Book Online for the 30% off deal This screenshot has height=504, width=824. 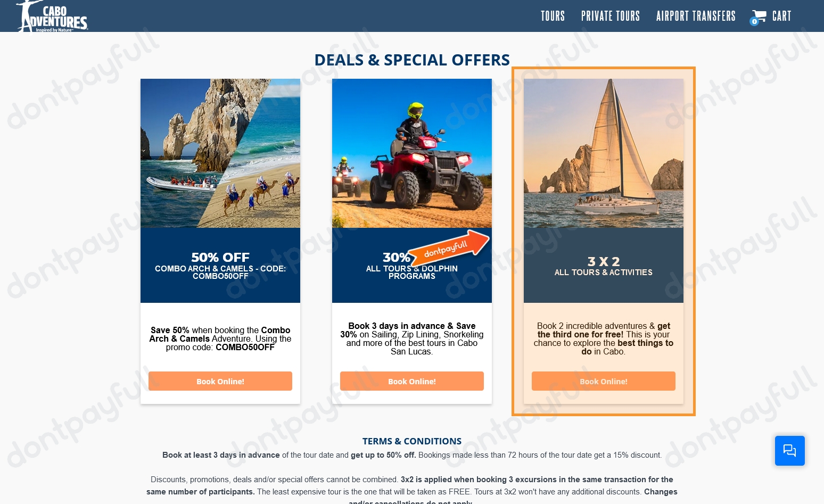(412, 381)
